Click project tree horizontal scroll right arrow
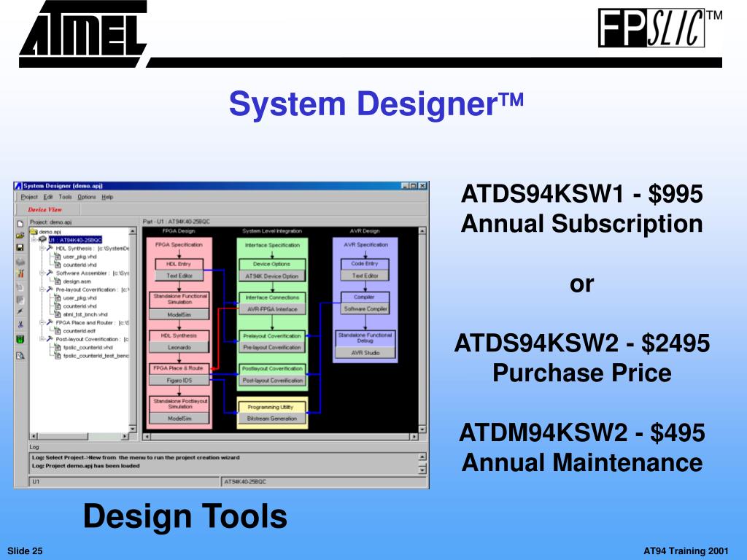The width and height of the screenshot is (747, 560). click(x=125, y=436)
